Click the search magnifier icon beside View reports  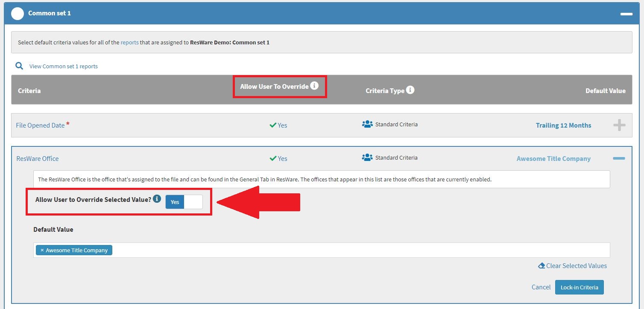coord(19,66)
